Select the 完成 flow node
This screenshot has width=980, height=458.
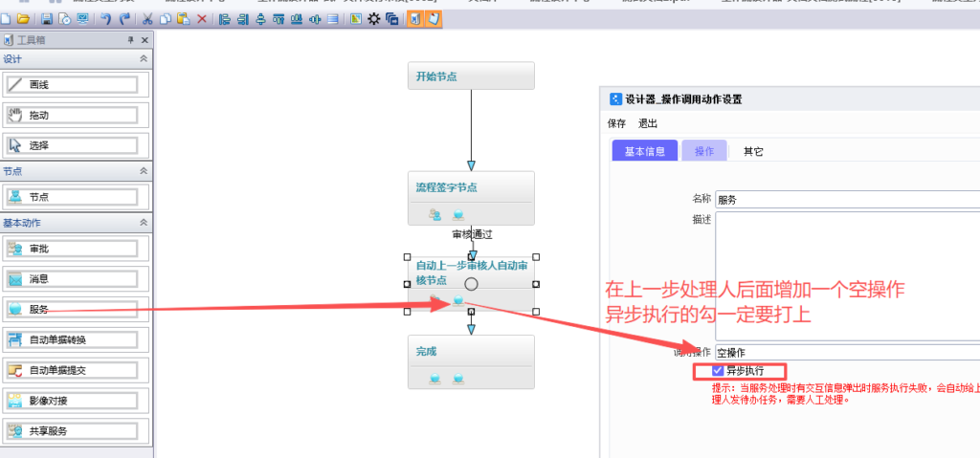471,361
